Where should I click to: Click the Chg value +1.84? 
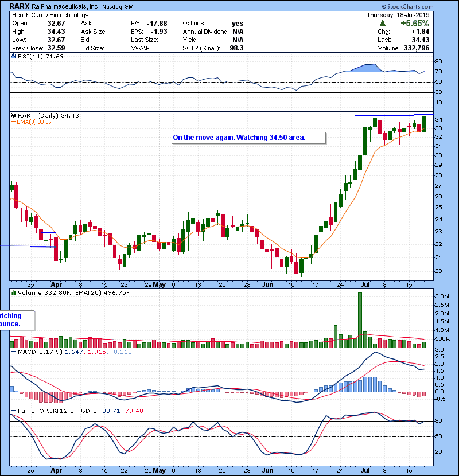pos(421,32)
